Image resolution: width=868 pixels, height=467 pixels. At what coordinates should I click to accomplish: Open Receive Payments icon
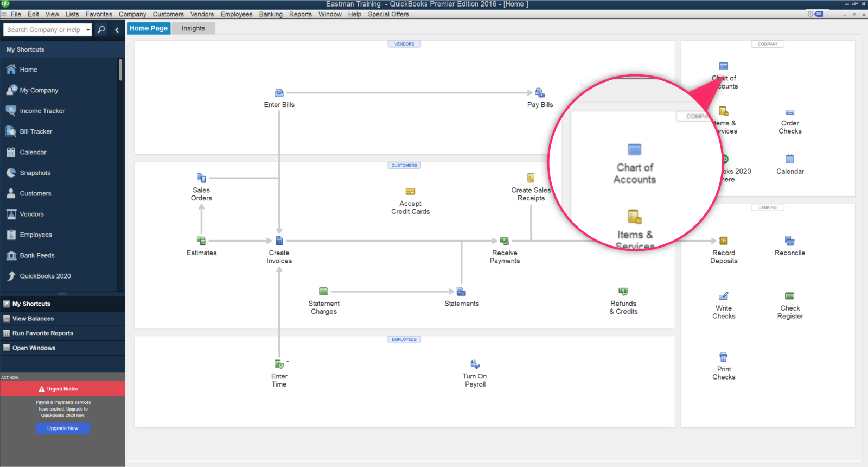505,241
